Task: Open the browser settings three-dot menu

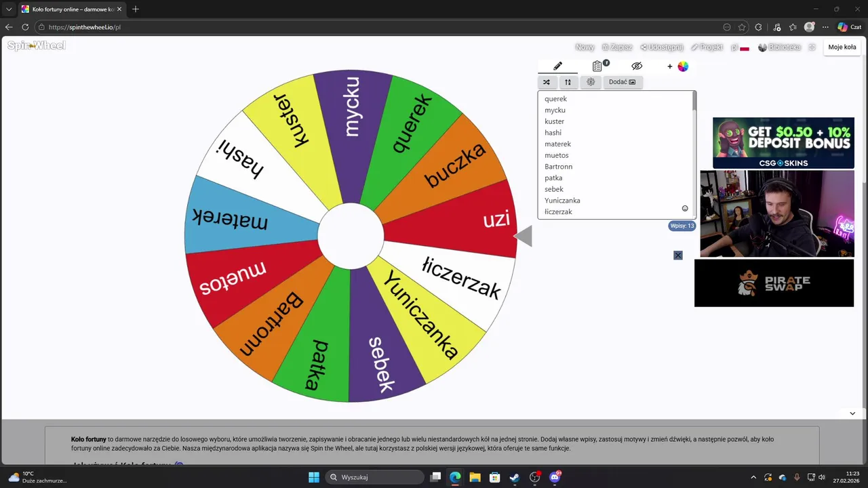Action: pos(825,27)
